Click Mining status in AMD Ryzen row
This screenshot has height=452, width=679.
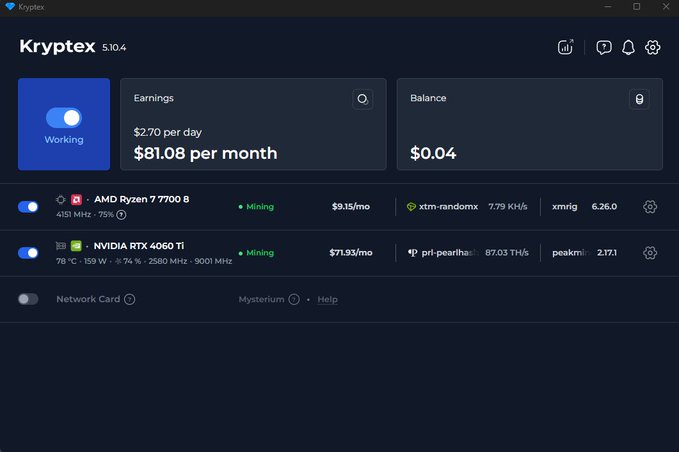tap(256, 207)
